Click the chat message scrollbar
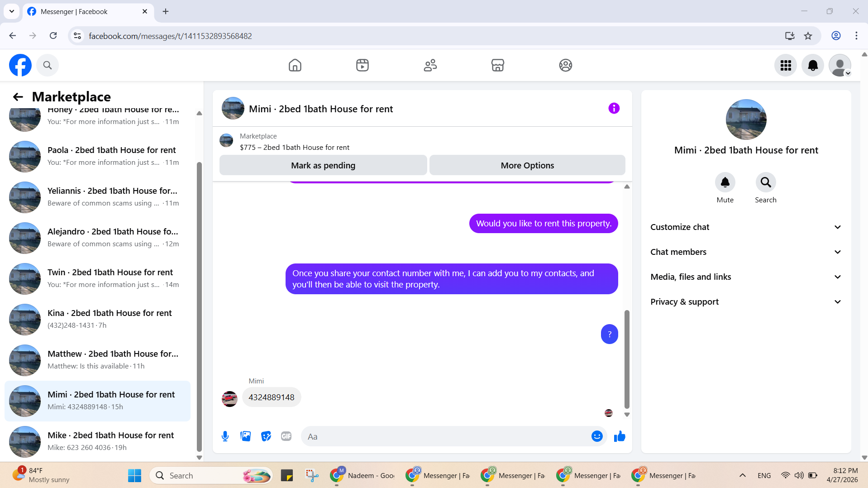Image resolution: width=868 pixels, height=488 pixels. coord(627,359)
